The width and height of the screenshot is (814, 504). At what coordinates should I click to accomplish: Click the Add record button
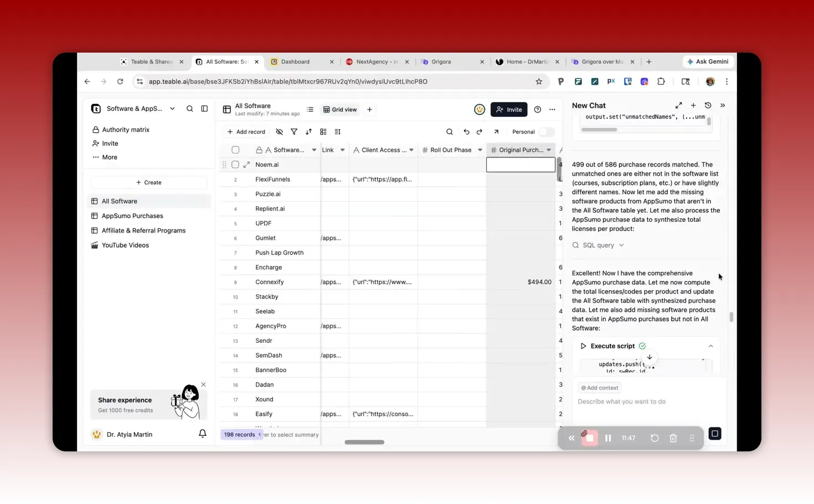[246, 132]
